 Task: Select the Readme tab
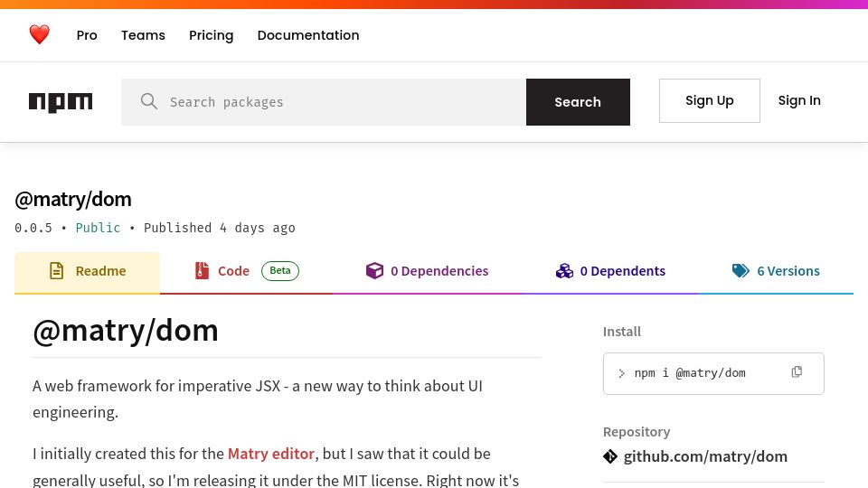click(x=87, y=271)
